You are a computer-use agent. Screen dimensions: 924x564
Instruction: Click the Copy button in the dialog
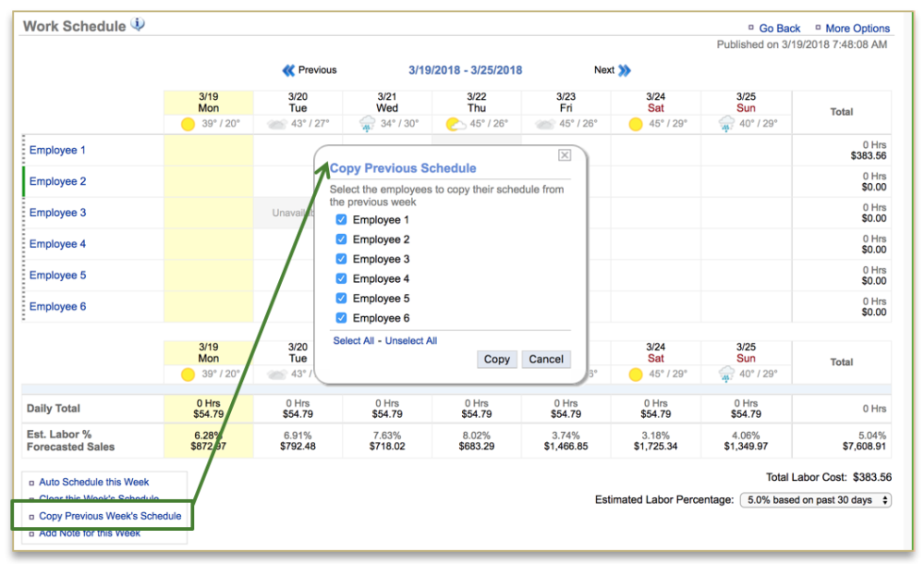click(x=496, y=360)
